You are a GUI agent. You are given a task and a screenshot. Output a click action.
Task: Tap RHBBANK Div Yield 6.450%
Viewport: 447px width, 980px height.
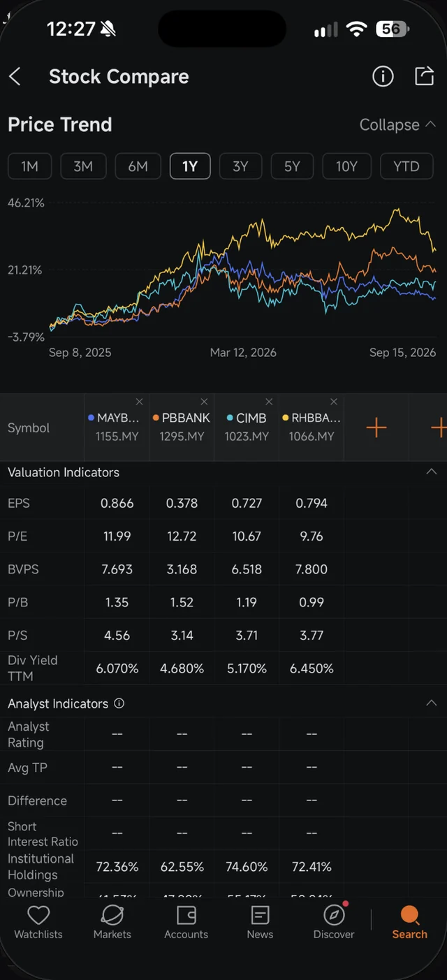[312, 668]
